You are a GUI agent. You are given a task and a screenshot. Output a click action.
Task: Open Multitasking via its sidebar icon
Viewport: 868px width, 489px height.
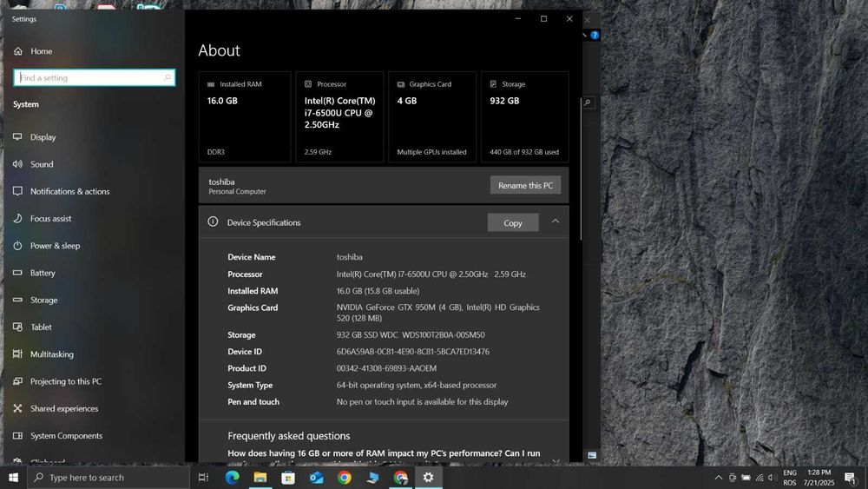click(17, 354)
